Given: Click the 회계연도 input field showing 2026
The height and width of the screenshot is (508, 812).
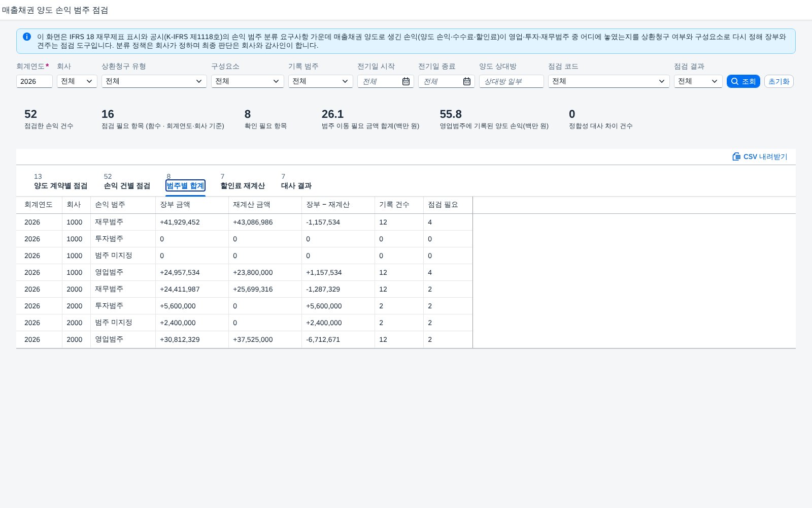Looking at the screenshot, I should point(35,81).
